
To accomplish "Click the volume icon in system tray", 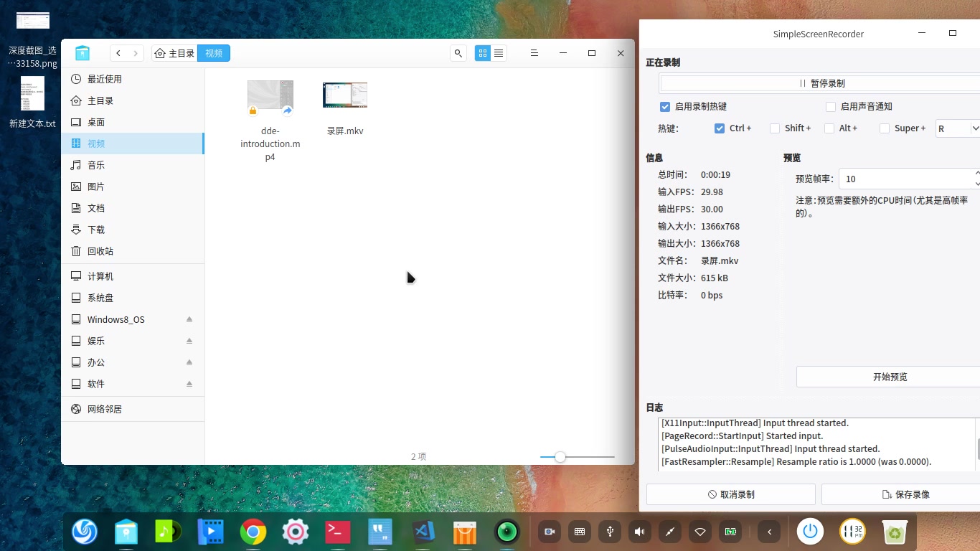I will [x=639, y=532].
